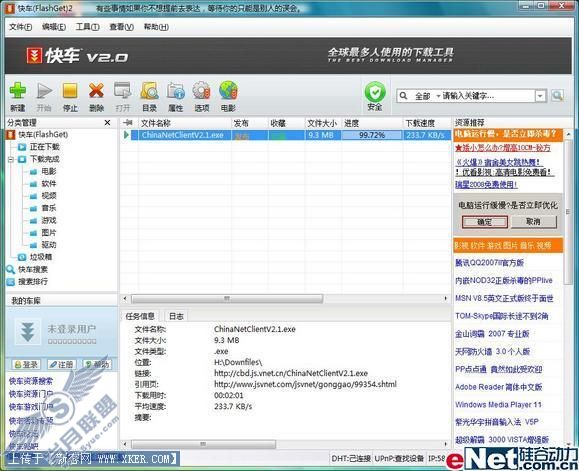Image resolution: width=579 pixels, height=471 pixels.
Task: Click the FlashGet logo in banner
Action: pos(34,56)
